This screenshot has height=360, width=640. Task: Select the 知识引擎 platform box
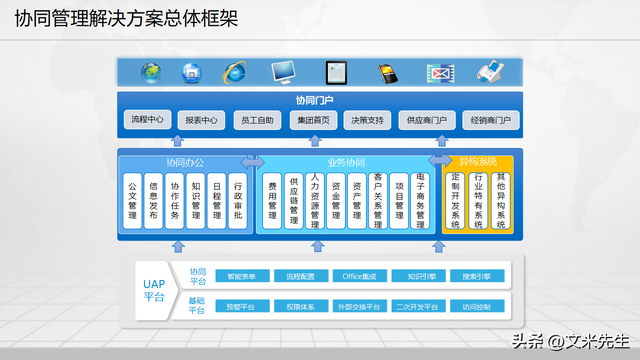pyautogui.click(x=418, y=276)
